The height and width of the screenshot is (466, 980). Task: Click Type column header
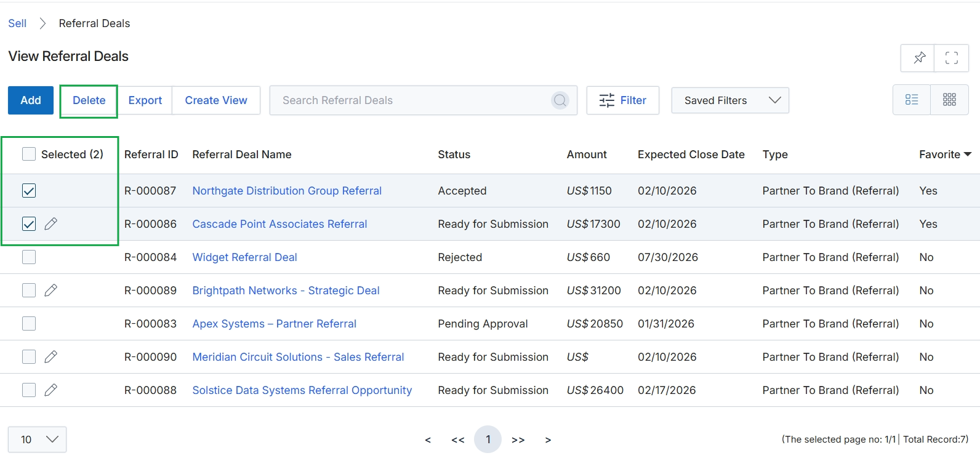[x=775, y=155]
